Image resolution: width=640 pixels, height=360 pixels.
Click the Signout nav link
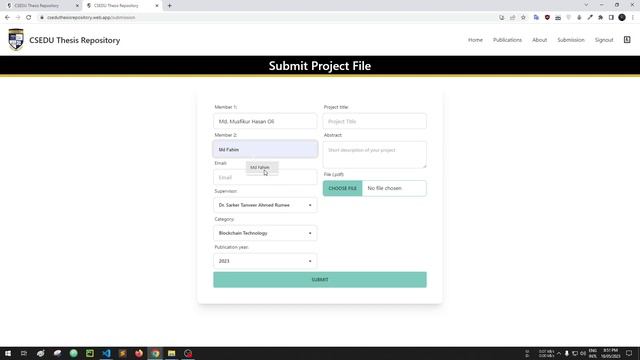pyautogui.click(x=604, y=40)
